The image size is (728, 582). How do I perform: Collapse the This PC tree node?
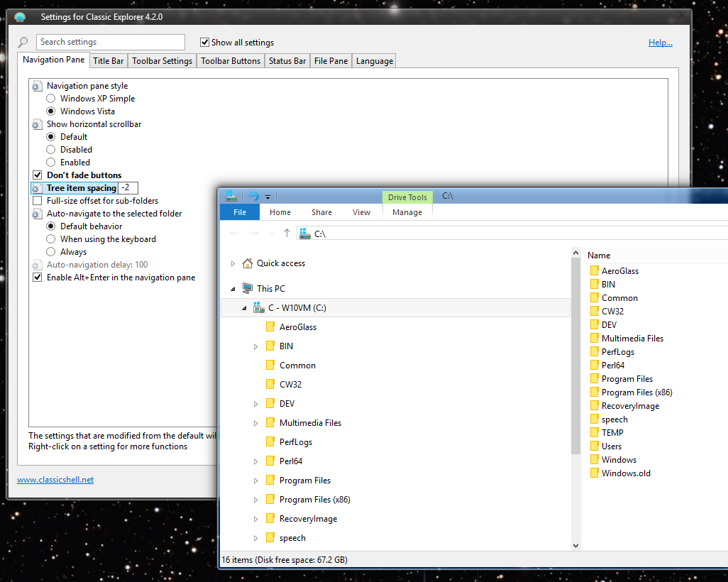pyautogui.click(x=233, y=289)
